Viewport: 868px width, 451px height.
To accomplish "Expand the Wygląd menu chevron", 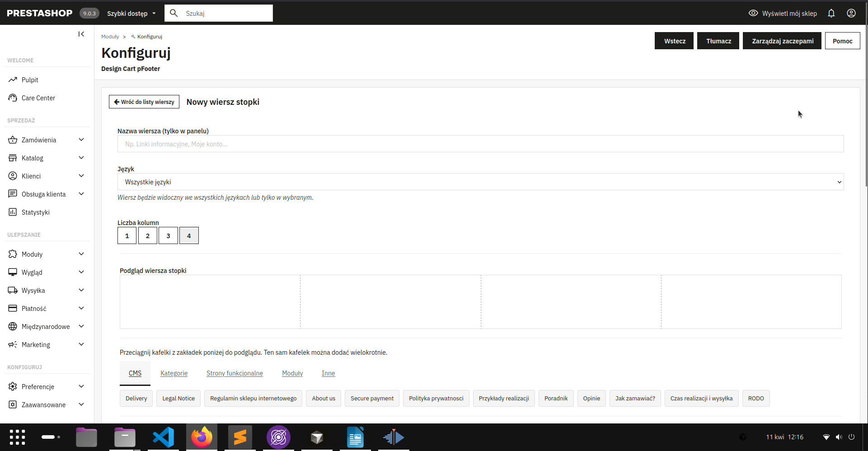I will (x=81, y=272).
